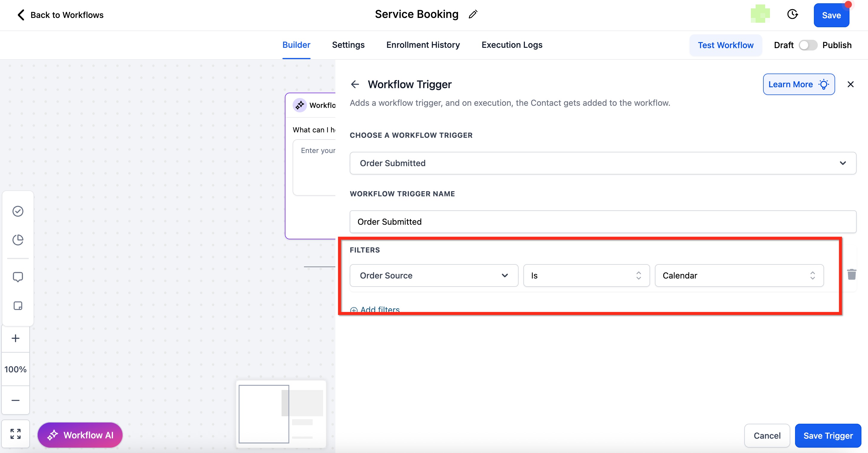Add a sticky note from sidebar
Screen dimensions: 868x453
click(18, 305)
